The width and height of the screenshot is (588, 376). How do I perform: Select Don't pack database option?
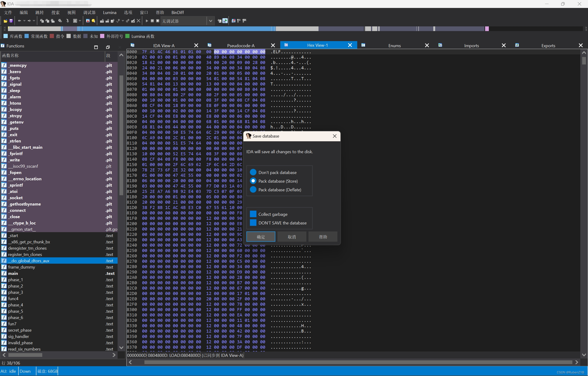point(253,172)
